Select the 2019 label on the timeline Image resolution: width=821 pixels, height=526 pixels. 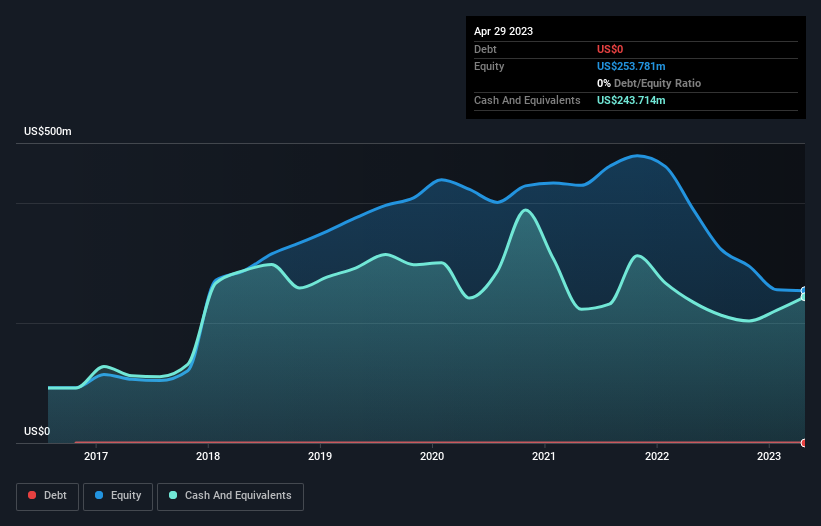[x=320, y=457]
